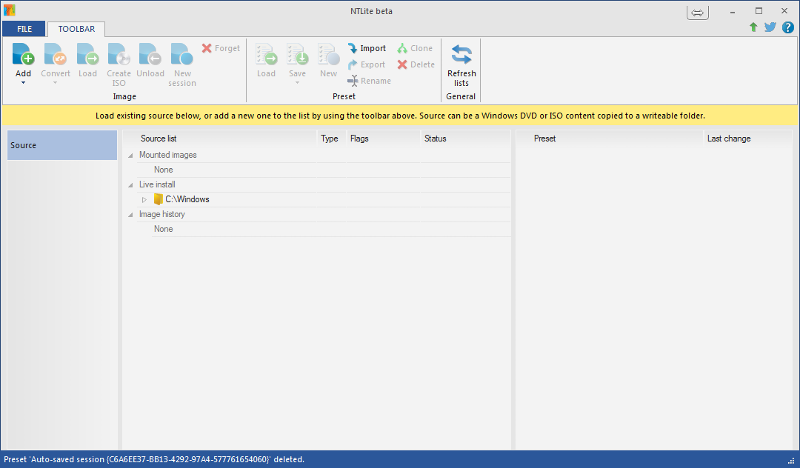Click Refresh lists
800x468 pixels.
pyautogui.click(x=461, y=65)
